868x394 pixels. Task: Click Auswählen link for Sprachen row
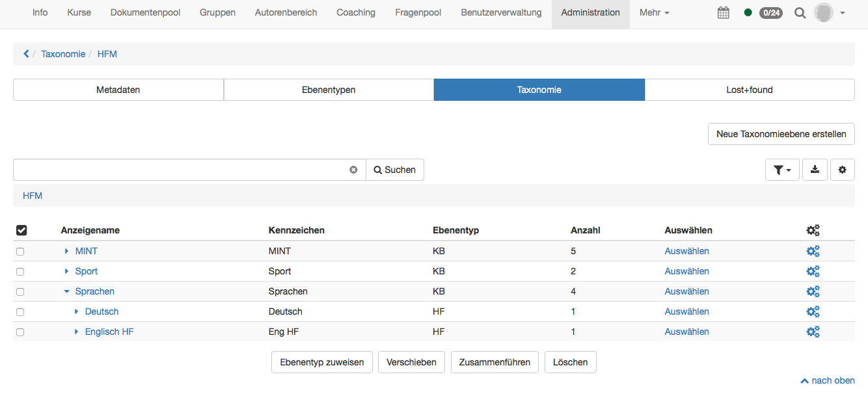point(686,291)
